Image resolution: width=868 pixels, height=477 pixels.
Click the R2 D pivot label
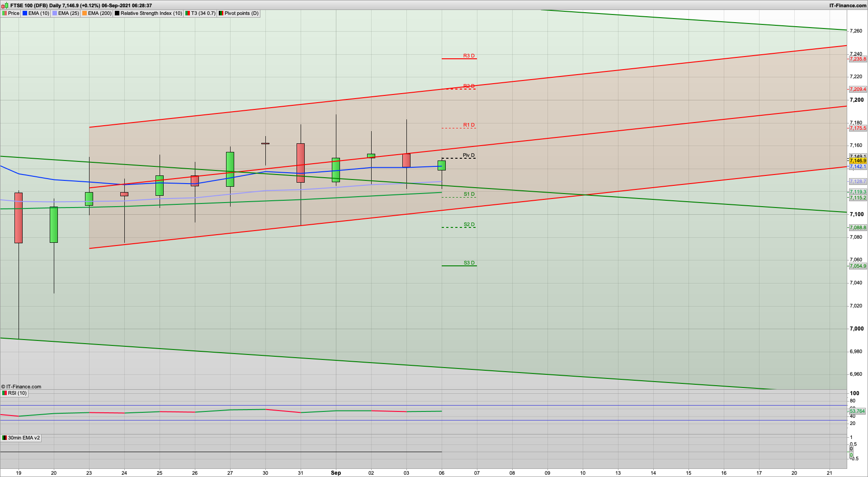(x=469, y=86)
